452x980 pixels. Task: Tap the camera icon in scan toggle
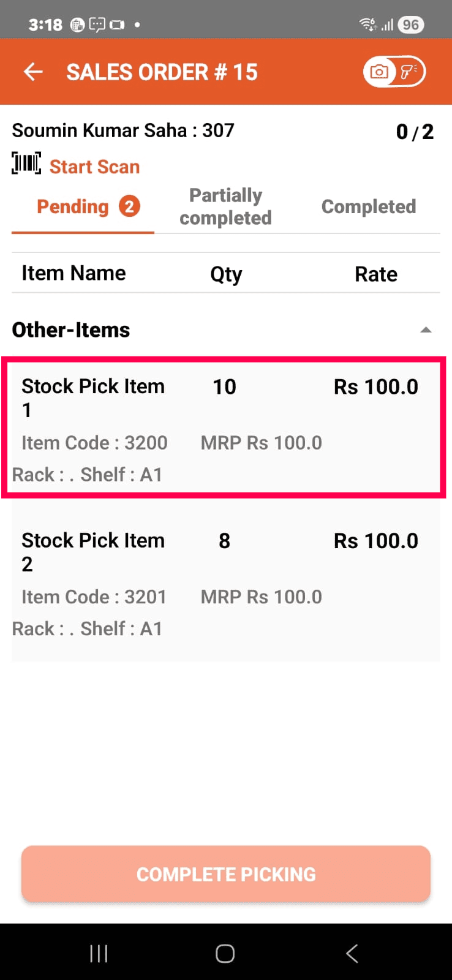380,72
